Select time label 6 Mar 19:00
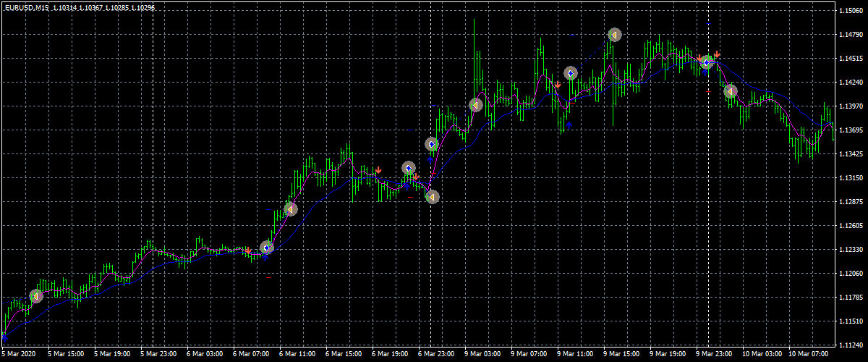The width and height of the screenshot is (868, 362). (x=390, y=355)
